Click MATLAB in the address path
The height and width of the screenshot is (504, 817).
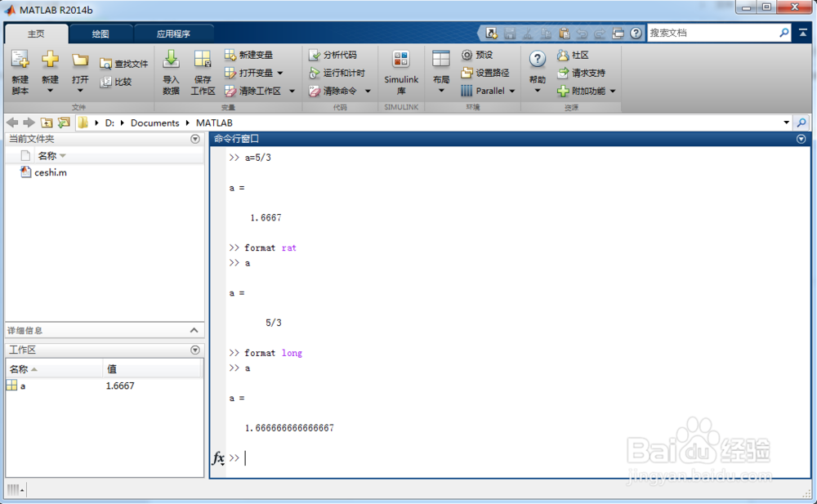214,123
